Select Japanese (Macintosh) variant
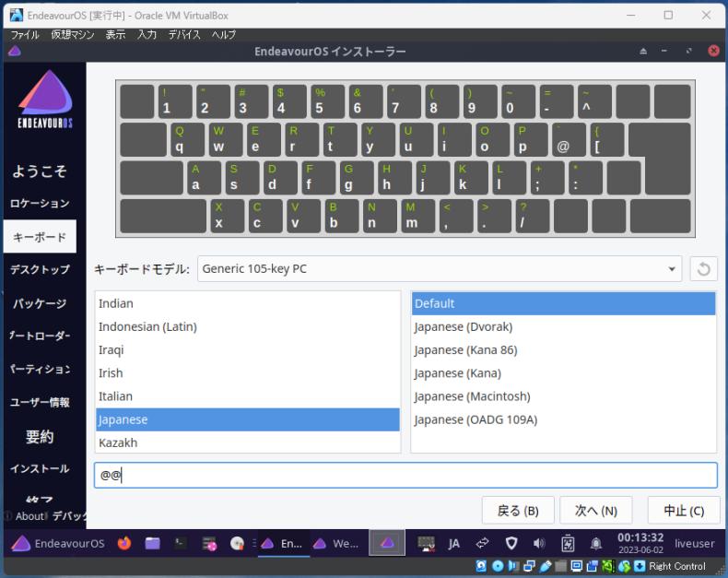728x578 pixels. point(563,396)
